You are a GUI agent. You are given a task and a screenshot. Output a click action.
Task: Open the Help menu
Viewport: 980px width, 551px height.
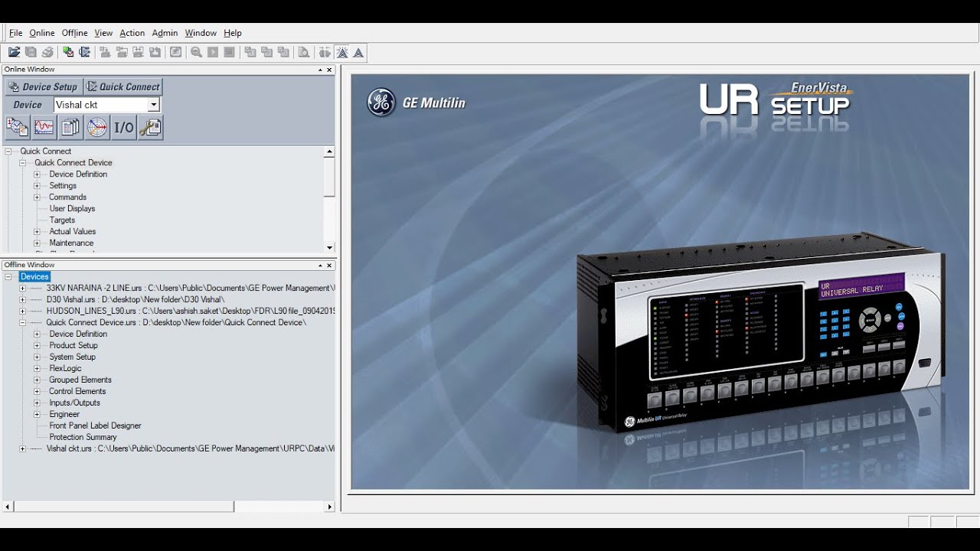[x=233, y=33]
